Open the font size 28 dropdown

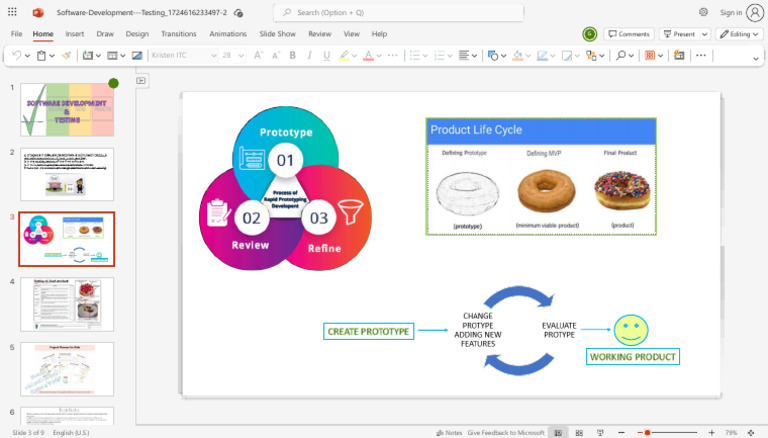[x=232, y=56]
